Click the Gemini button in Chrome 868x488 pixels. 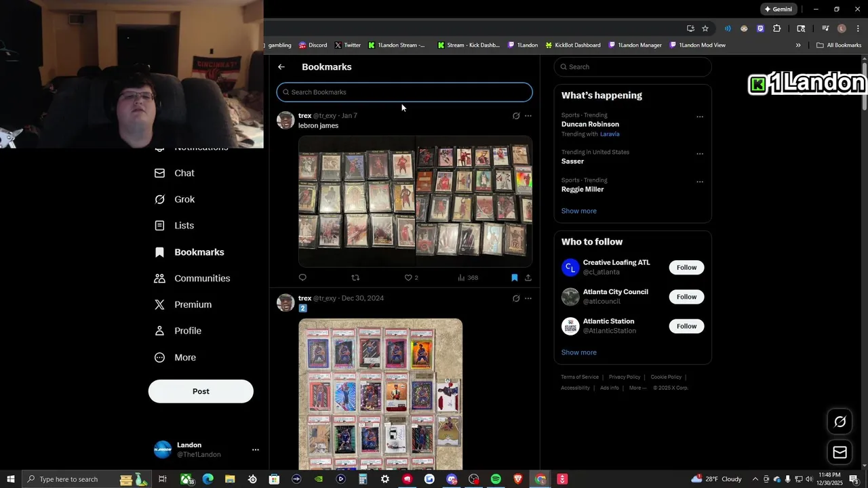coord(778,9)
